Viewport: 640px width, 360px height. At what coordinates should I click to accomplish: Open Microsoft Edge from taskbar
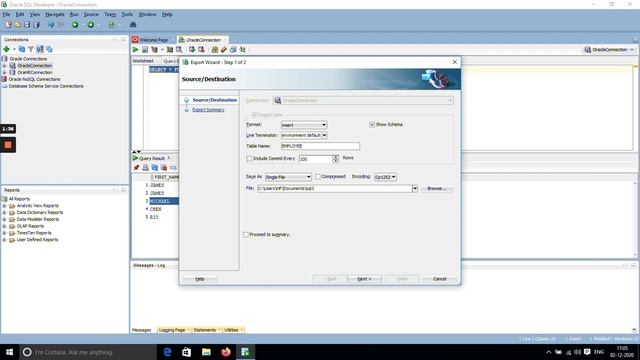tap(167, 352)
